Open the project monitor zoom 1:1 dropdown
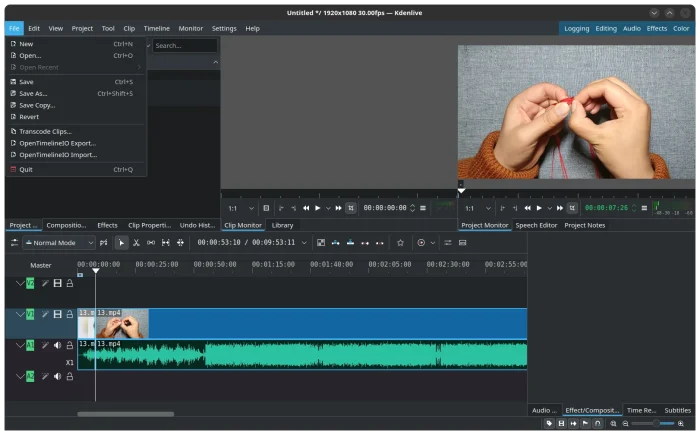The height and width of the screenshot is (435, 700). point(476,208)
